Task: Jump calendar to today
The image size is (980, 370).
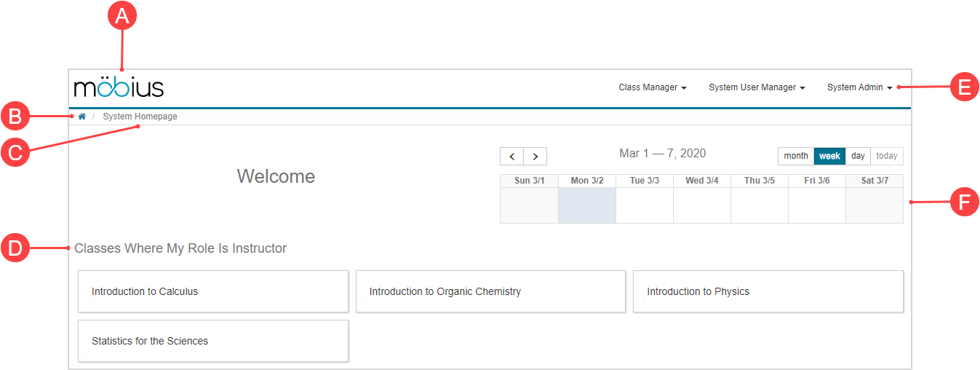Action: pos(886,156)
